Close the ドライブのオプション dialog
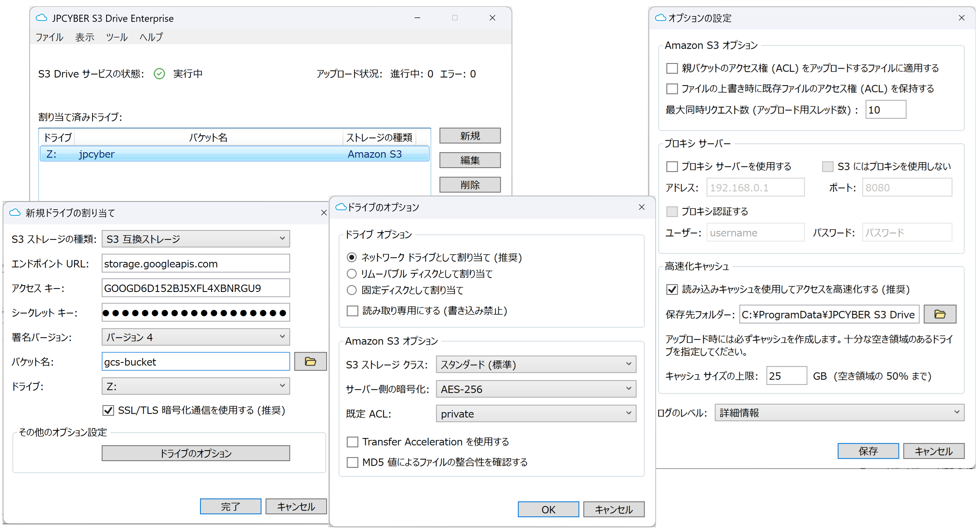 [x=642, y=207]
